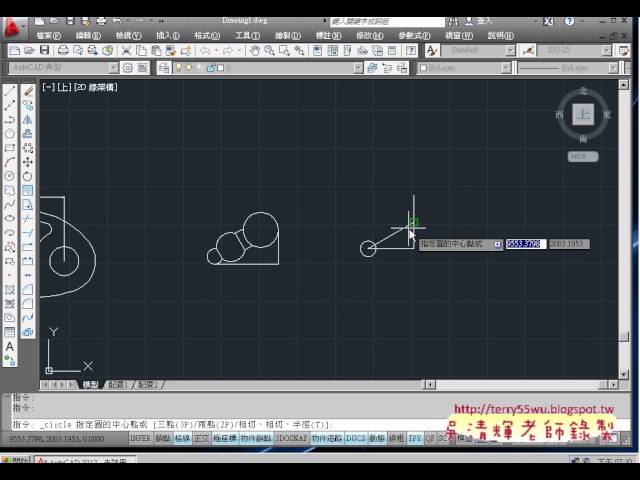
Task: Select the Polygon drawing tool
Action: (9, 133)
